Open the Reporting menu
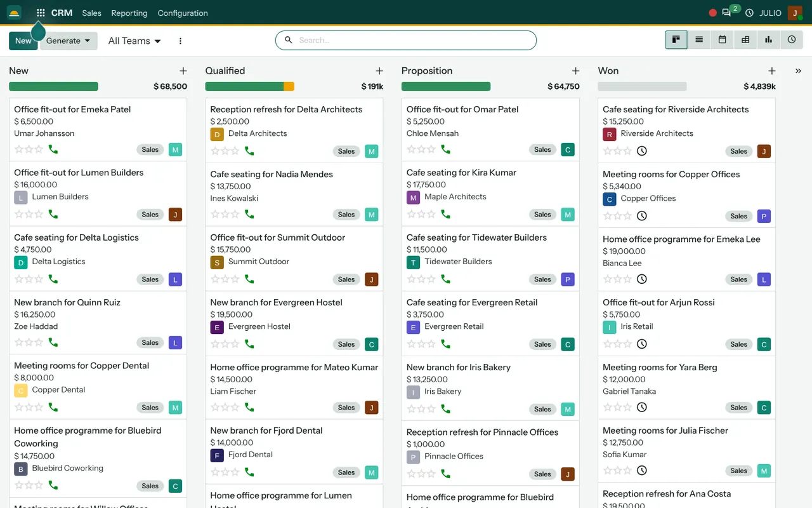 [129, 13]
